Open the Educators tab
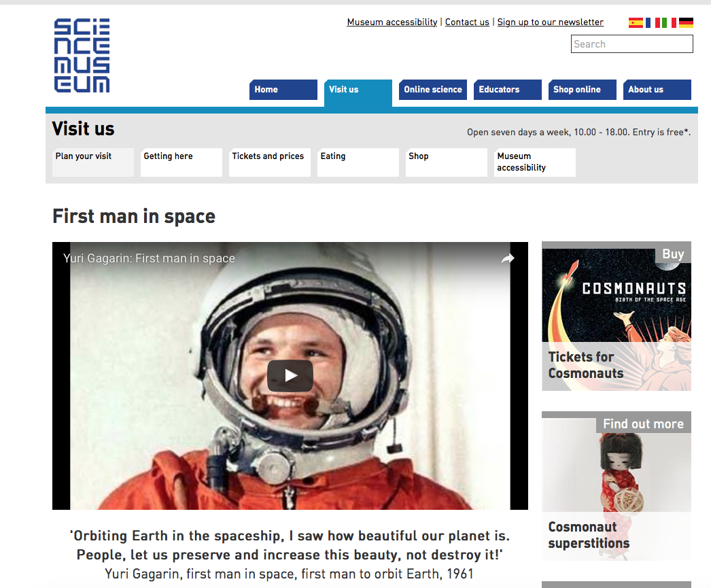The height and width of the screenshot is (588, 711). tap(507, 90)
